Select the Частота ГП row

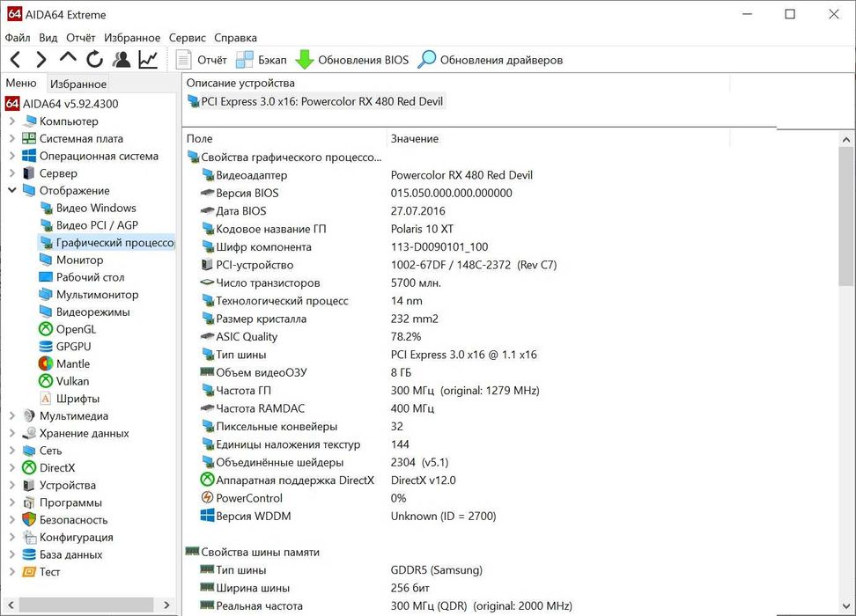[370, 391]
